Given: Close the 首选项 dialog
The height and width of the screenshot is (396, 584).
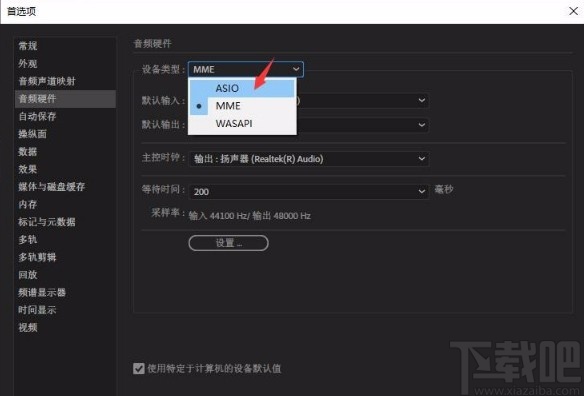Looking at the screenshot, I should (x=574, y=11).
